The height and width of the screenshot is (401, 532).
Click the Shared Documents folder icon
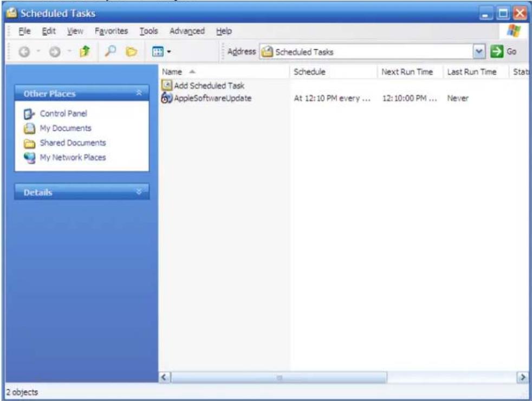point(29,144)
